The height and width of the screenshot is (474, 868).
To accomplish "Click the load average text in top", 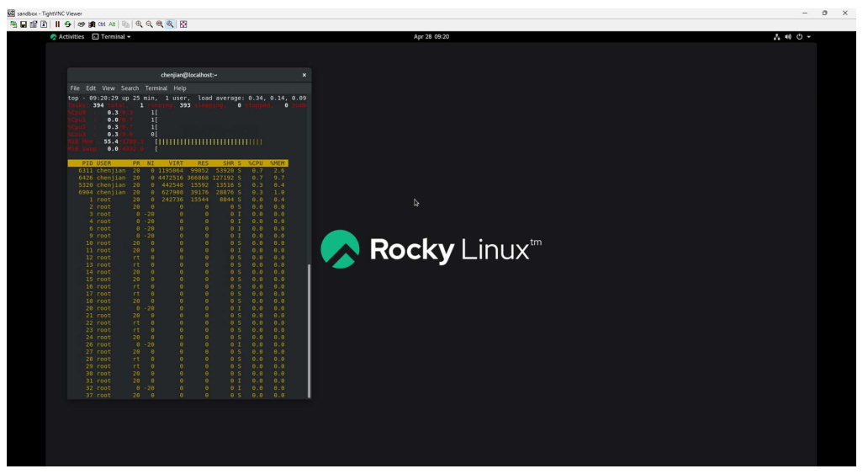I will (251, 99).
